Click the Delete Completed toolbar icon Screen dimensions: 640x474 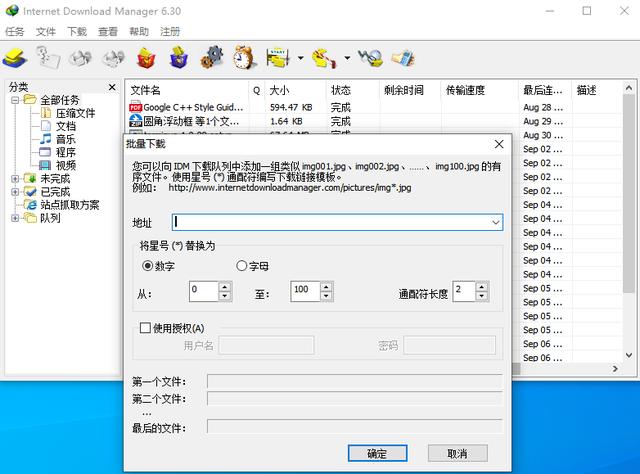[x=179, y=58]
